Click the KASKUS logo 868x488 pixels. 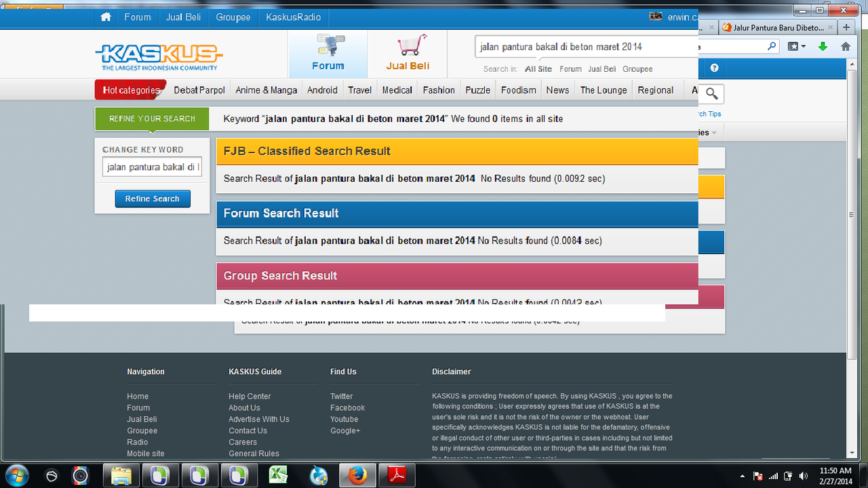pos(159,57)
